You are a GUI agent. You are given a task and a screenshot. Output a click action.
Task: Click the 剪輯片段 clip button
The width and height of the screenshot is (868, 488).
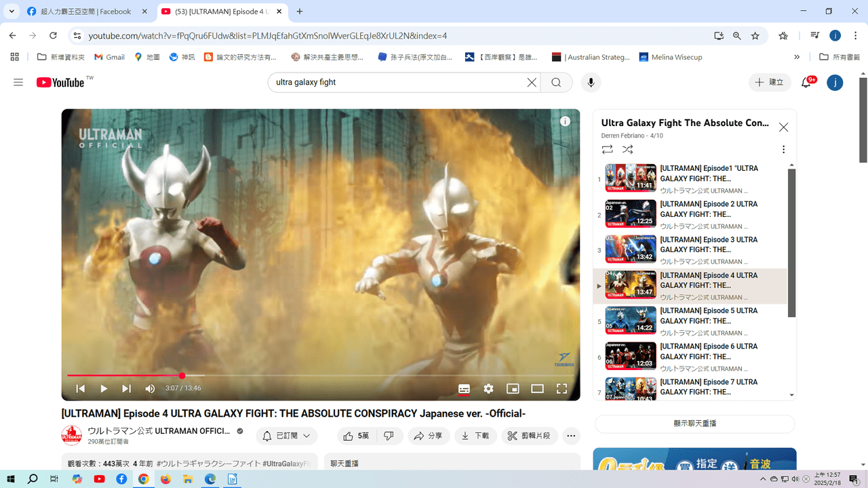click(530, 436)
